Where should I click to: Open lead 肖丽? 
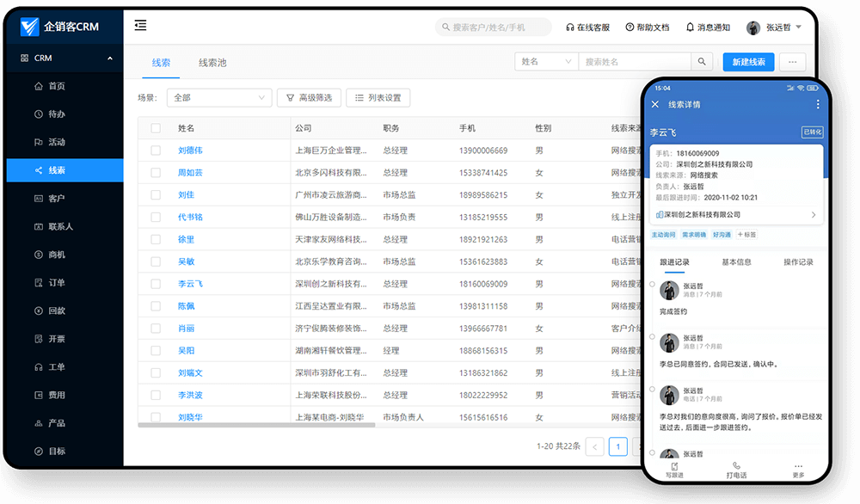(186, 329)
